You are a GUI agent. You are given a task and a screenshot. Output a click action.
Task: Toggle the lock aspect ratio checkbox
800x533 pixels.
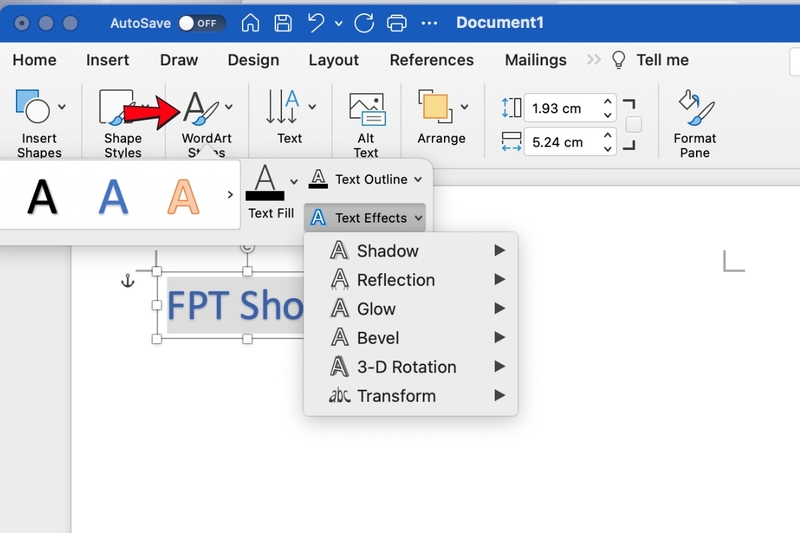pyautogui.click(x=634, y=124)
